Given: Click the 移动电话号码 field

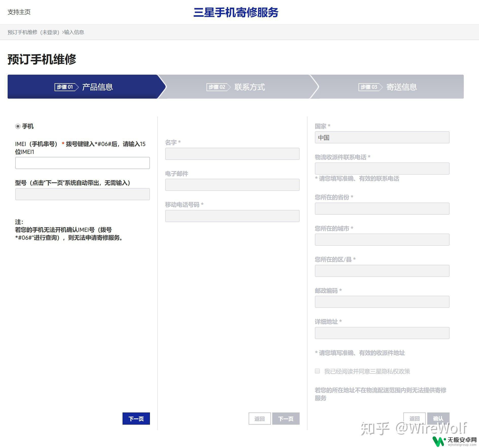Looking at the screenshot, I should [232, 216].
